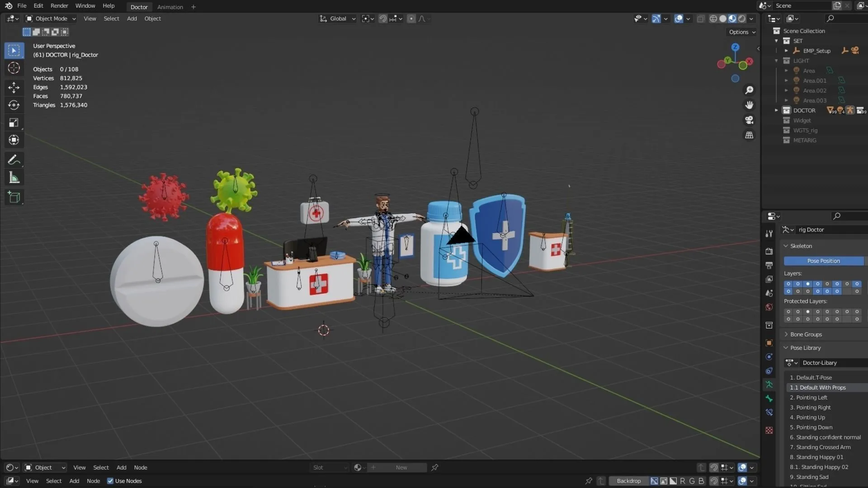Open the Object Mode dropdown
Screen dimensions: 868x488
(x=51, y=19)
